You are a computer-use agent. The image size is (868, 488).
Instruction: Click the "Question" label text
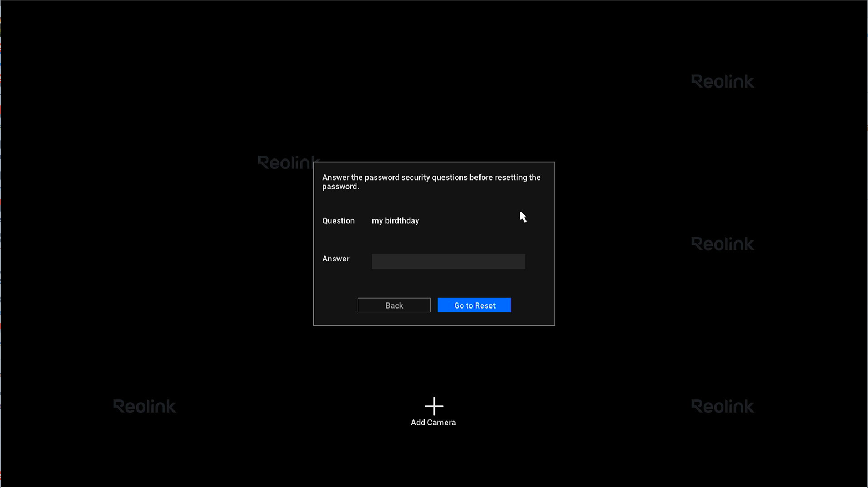[338, 220]
